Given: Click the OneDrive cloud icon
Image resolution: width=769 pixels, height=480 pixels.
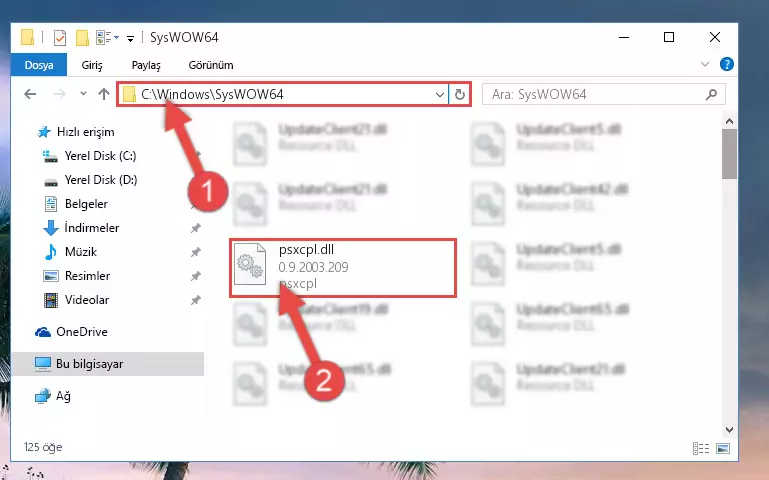Looking at the screenshot, I should (43, 332).
